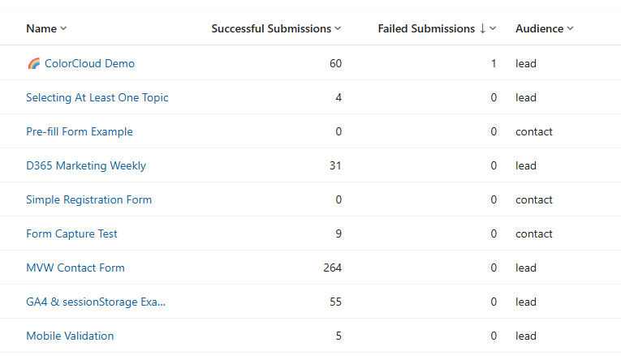Viewport: 621px width, 364px height.
Task: Click the Successful Submissions header label
Action: pyautogui.click(x=271, y=28)
